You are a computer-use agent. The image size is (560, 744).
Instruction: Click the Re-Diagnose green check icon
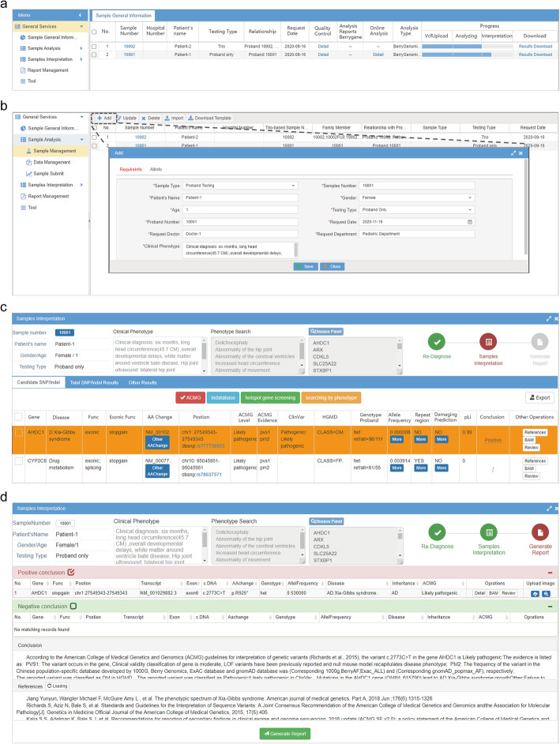click(x=438, y=341)
